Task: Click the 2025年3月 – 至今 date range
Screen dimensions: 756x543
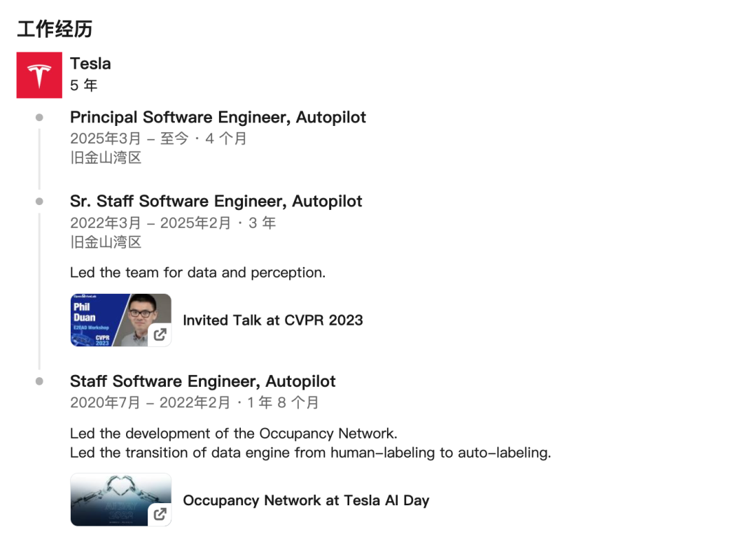Action: coord(129,139)
